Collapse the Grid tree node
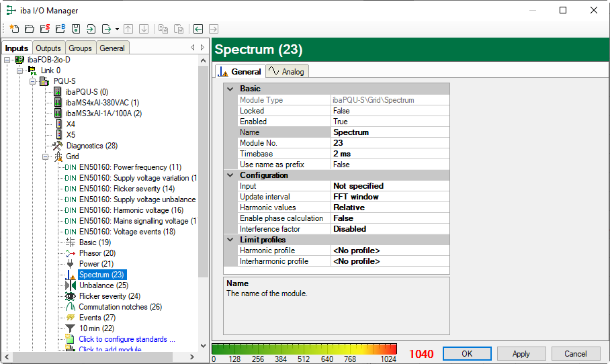 (46, 156)
